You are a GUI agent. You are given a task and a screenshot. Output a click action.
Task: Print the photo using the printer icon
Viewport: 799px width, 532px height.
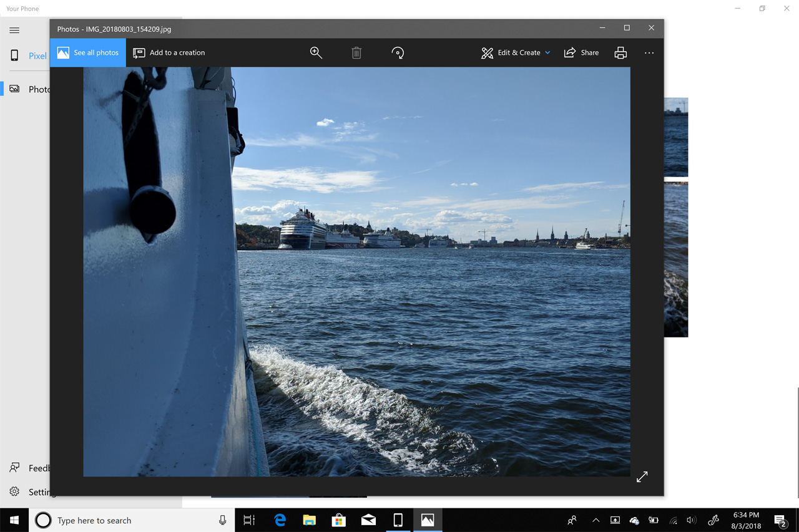click(x=620, y=53)
